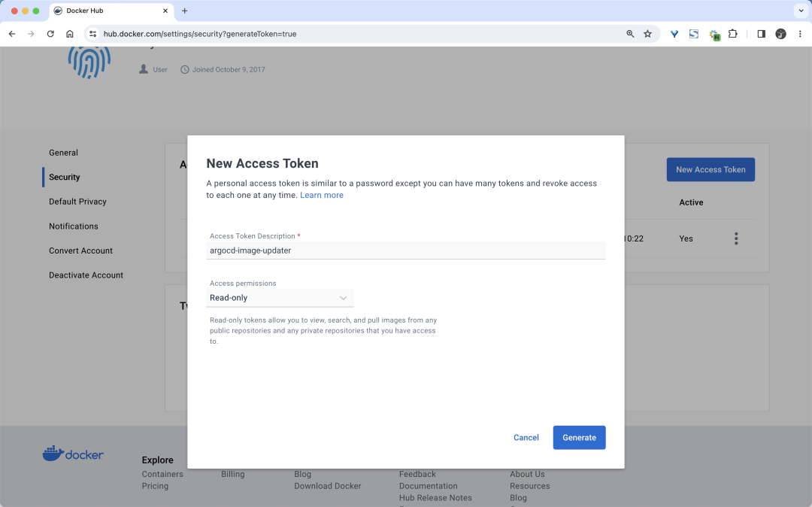Open the three-dot token actions menu

[736, 238]
